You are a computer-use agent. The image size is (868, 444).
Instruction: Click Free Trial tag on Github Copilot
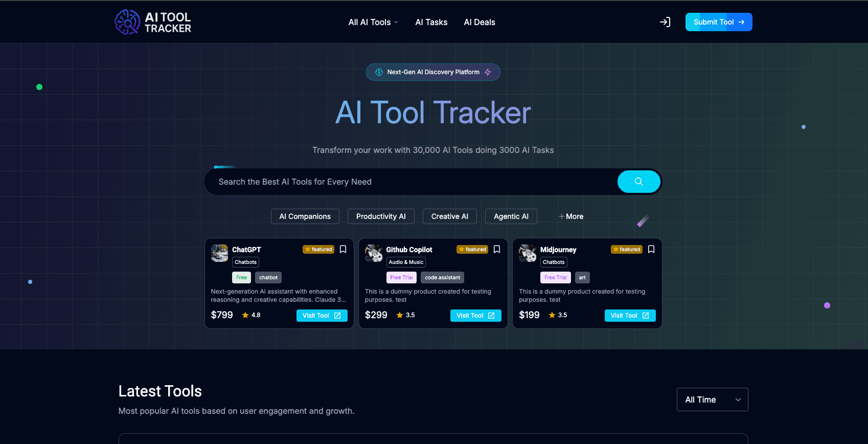(401, 278)
